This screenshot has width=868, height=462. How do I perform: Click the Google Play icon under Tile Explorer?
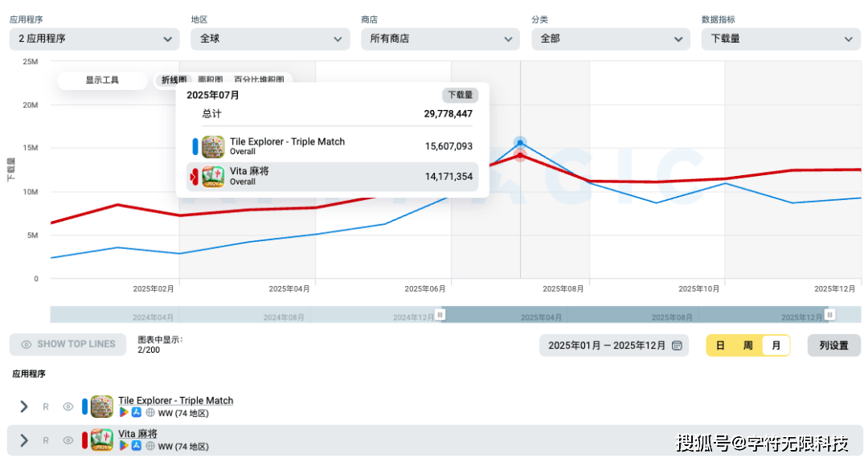pyautogui.click(x=124, y=413)
